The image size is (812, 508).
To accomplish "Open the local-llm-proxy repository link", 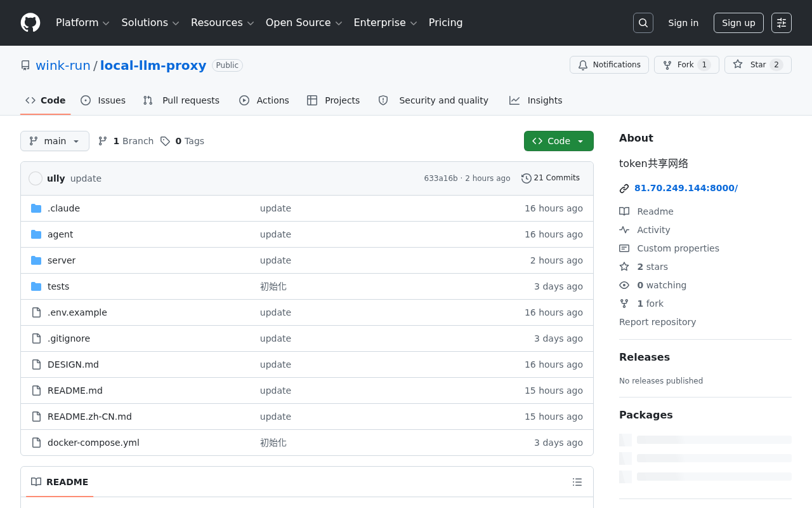I will tap(154, 65).
